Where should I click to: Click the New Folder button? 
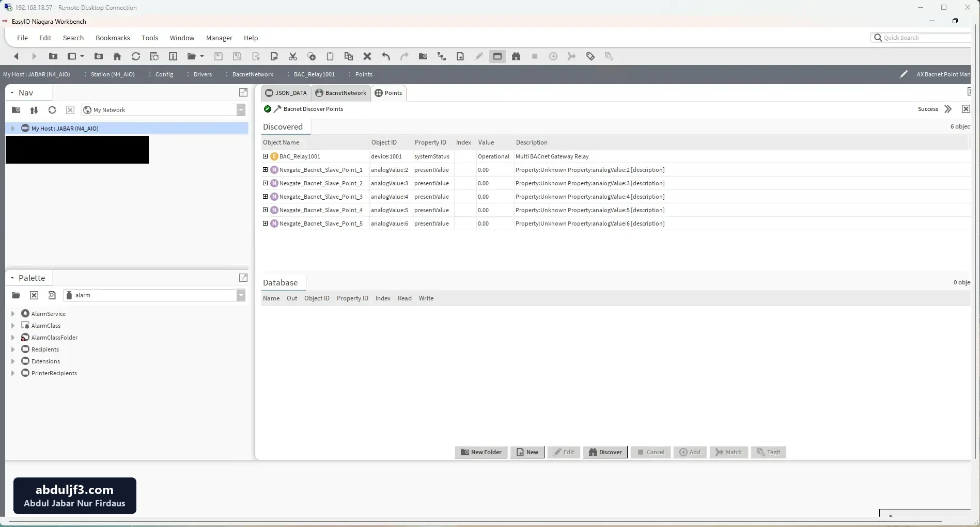pyautogui.click(x=481, y=452)
